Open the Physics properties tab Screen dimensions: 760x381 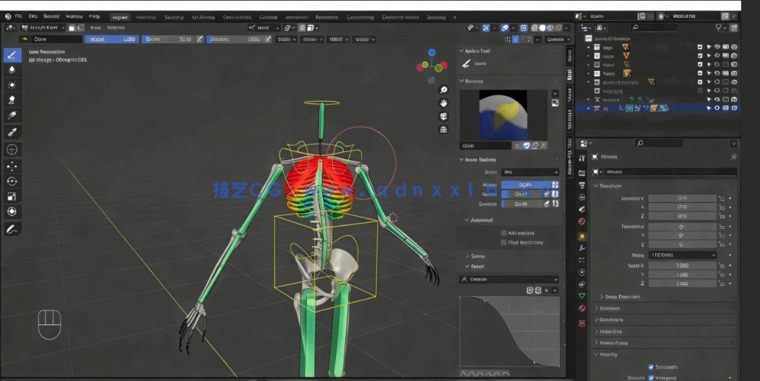click(x=582, y=272)
